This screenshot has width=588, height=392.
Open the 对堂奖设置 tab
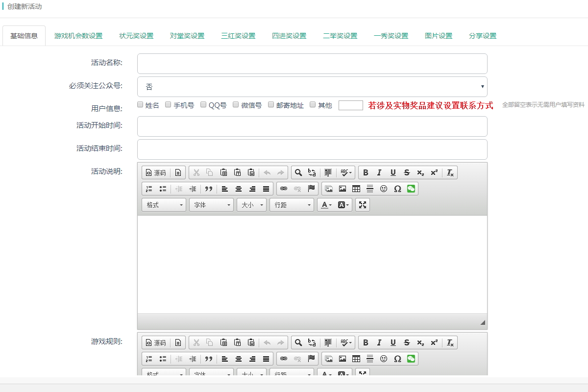[x=187, y=36]
